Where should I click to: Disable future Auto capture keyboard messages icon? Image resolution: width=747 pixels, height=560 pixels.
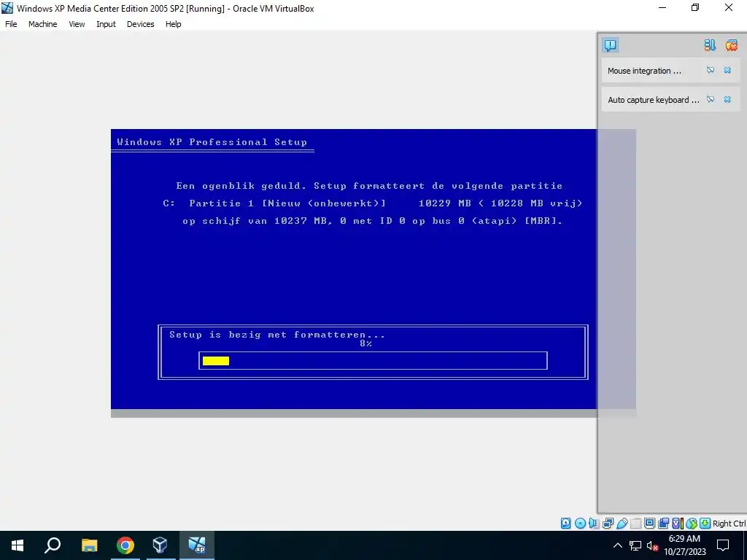click(x=711, y=99)
